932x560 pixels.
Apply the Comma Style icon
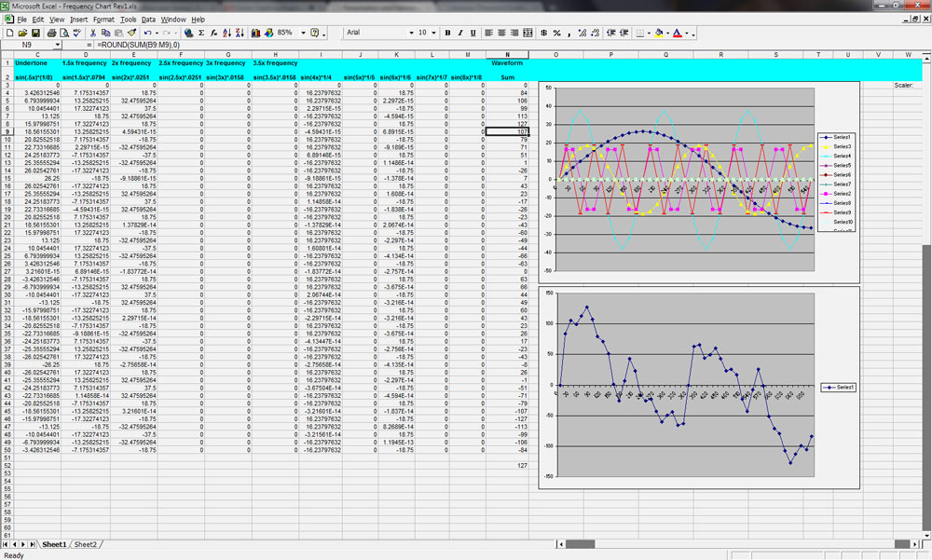(569, 33)
